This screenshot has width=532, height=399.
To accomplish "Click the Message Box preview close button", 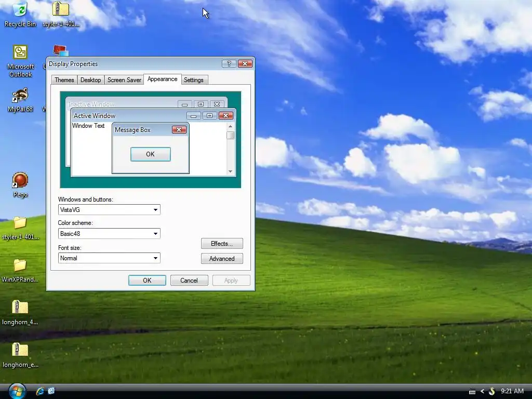I will (179, 129).
